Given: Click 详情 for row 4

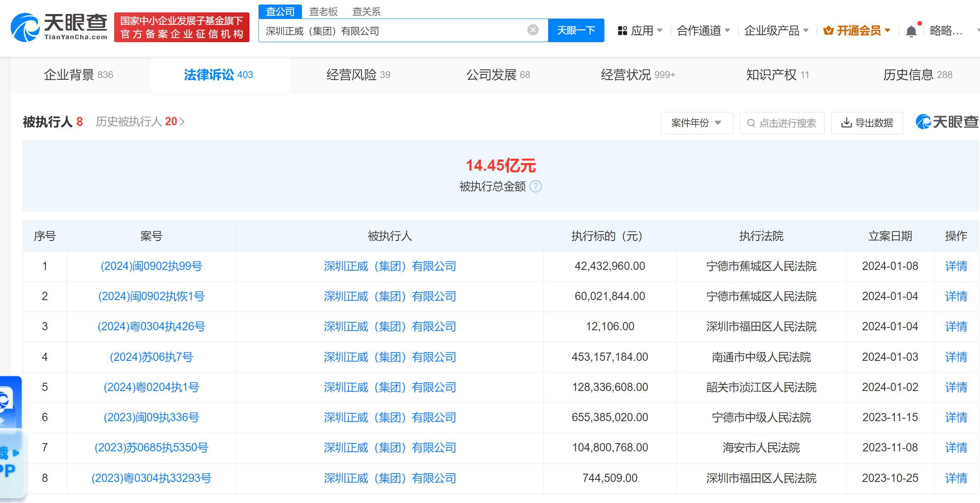Looking at the screenshot, I should click(x=956, y=357).
